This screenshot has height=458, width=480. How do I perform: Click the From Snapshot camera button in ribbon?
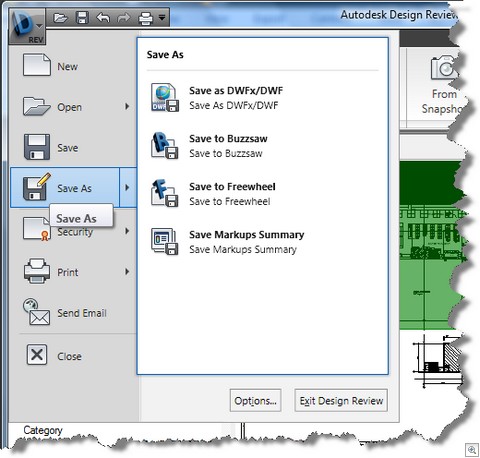[x=442, y=86]
